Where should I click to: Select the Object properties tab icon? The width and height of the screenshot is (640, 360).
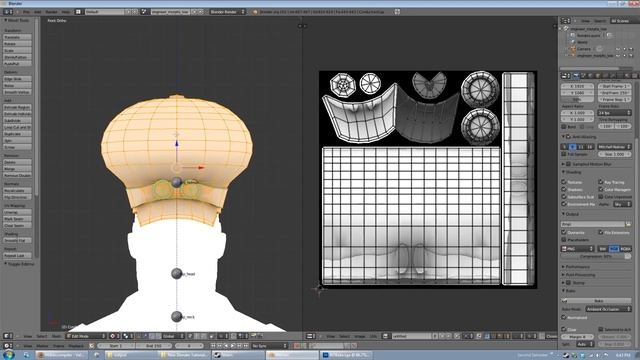pyautogui.click(x=598, y=76)
